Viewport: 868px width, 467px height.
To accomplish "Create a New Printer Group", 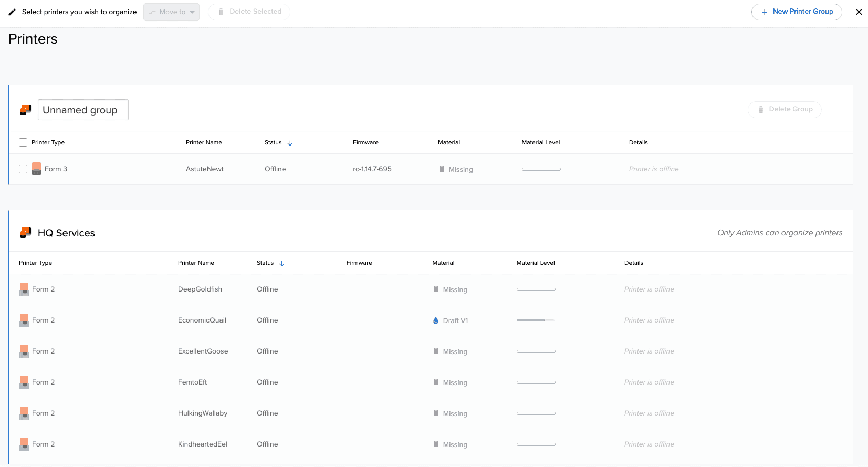I will tap(797, 12).
